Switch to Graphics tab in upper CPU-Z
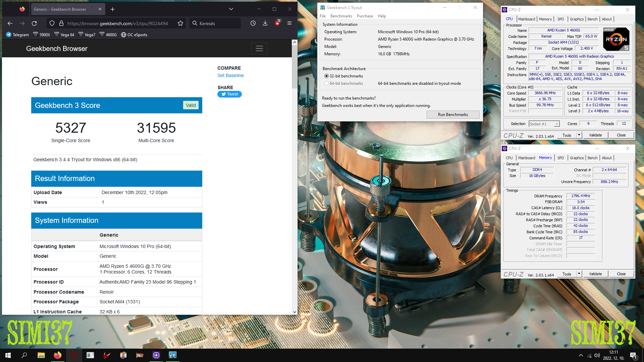This screenshot has height=362, width=644. pos(577,19)
